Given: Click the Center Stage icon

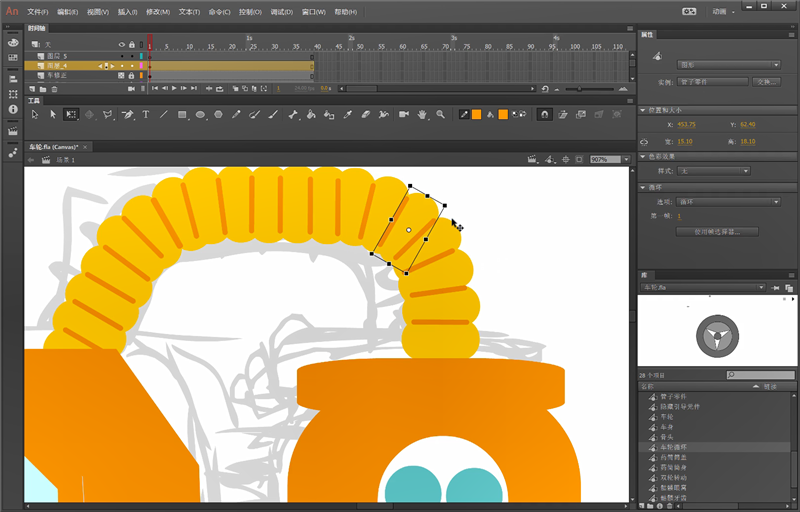Looking at the screenshot, I should pos(566,160).
